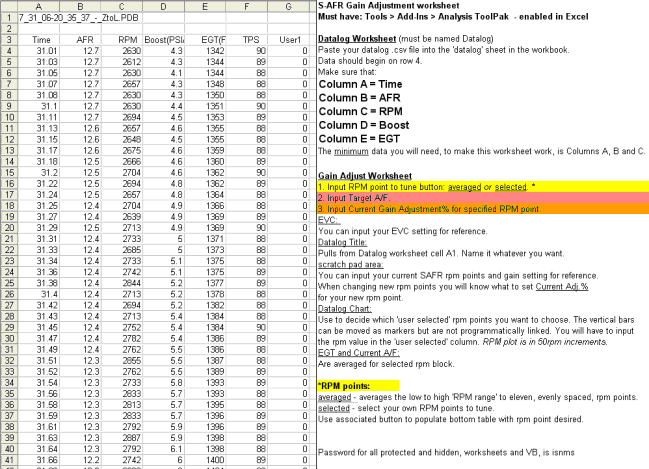This screenshot has width=649, height=469.
Task: Select row 3 header
Action: coord(9,40)
